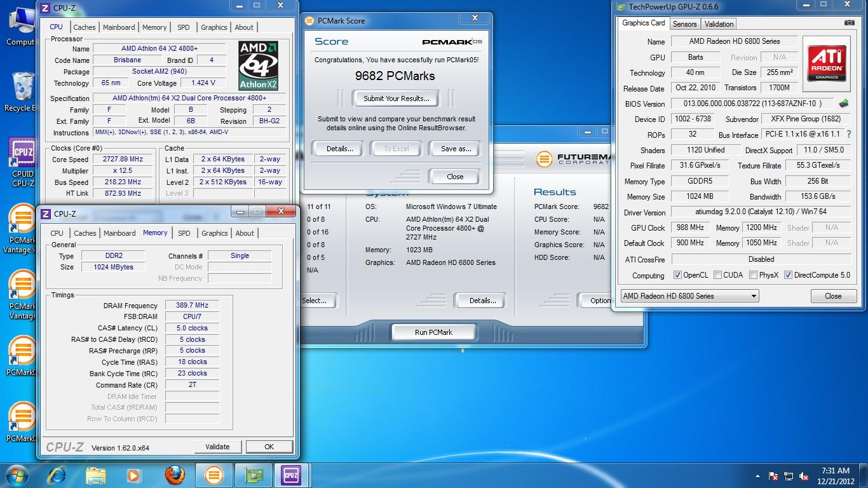Click the BIOS save chip icon in GPU-Z
868x488 pixels.
(x=844, y=103)
